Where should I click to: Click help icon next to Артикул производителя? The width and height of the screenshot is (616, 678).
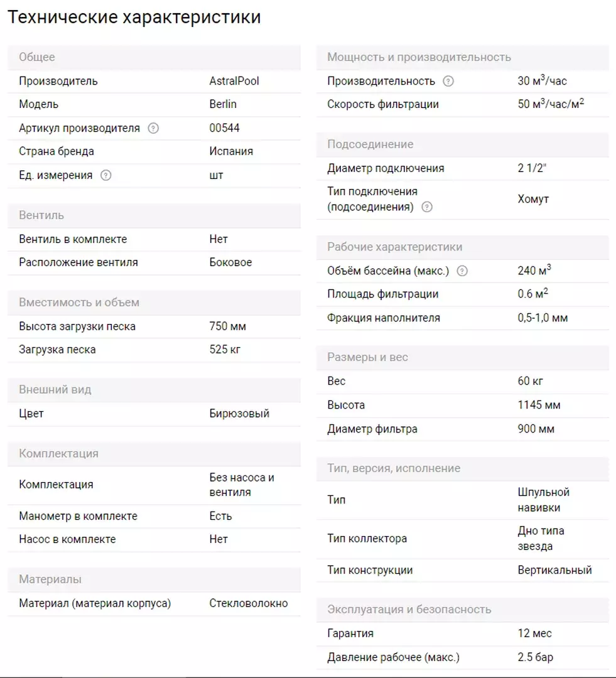tap(153, 129)
